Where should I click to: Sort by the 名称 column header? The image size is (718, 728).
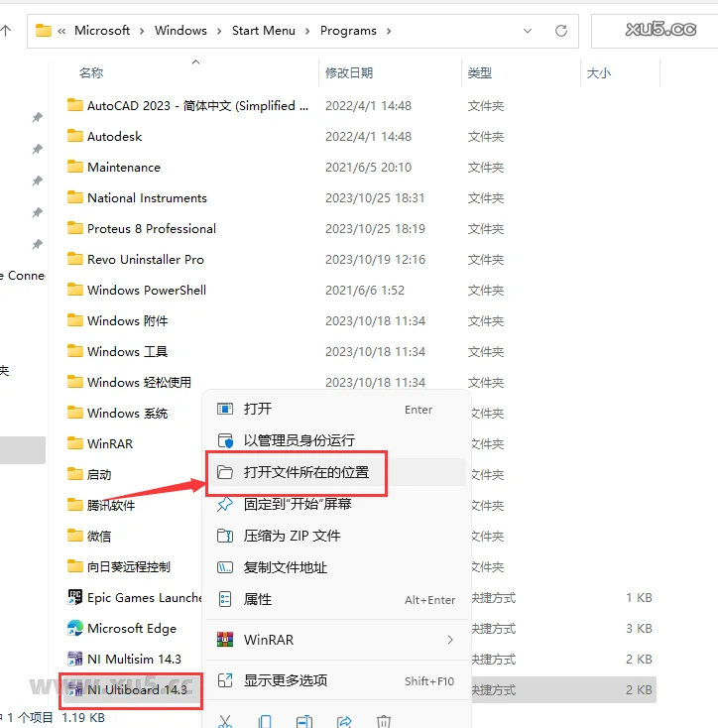[91, 72]
